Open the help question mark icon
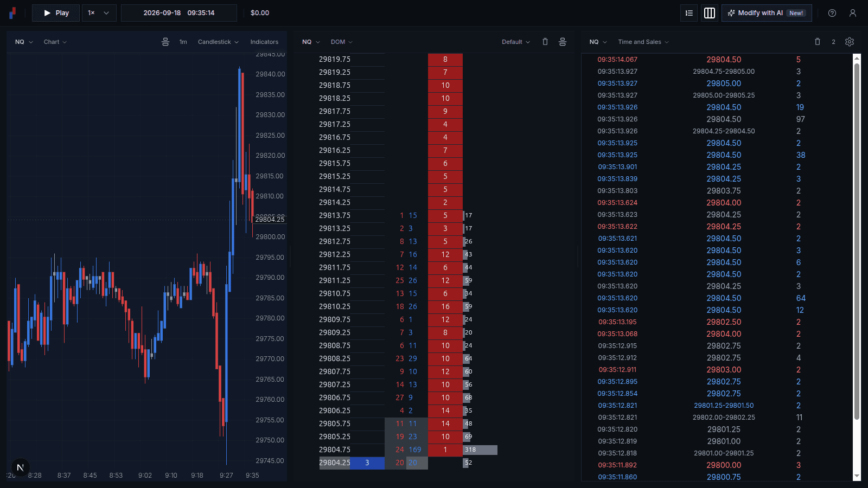This screenshot has width=868, height=488. pos(832,13)
